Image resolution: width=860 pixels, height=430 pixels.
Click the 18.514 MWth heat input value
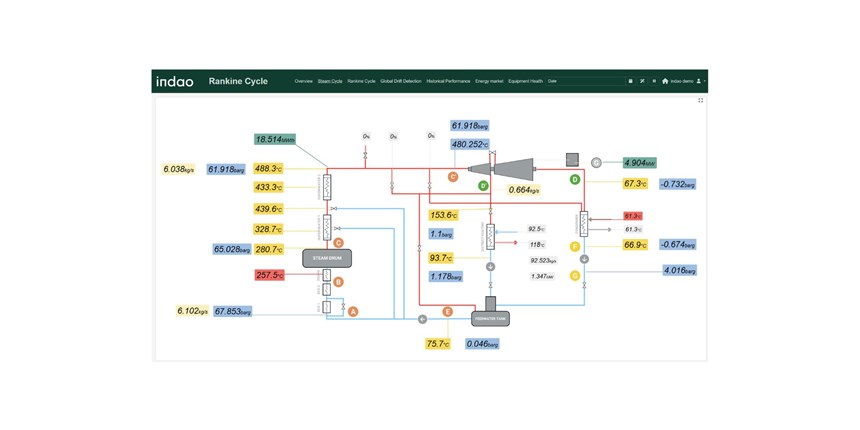click(x=275, y=140)
